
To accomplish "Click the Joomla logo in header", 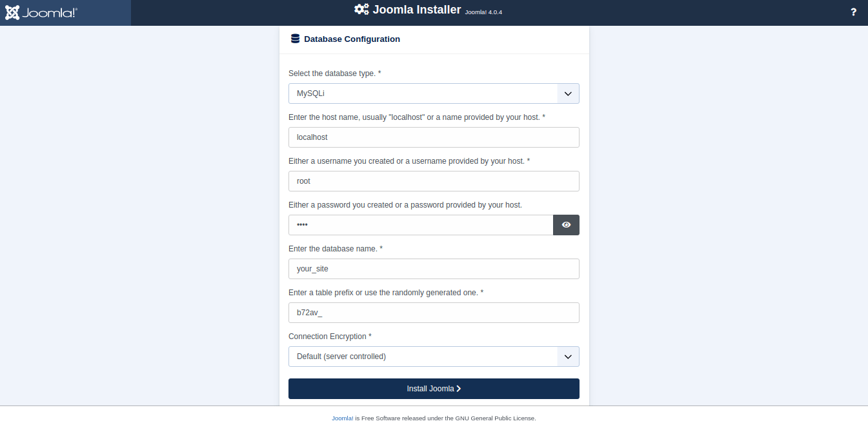I will (x=41, y=12).
